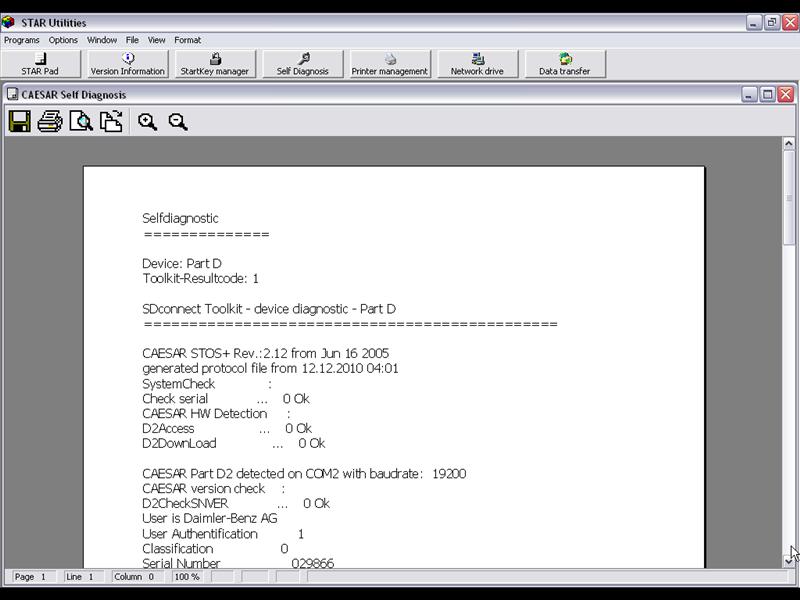Minimize the STAR Utilities window
800x600 pixels.
[754, 22]
